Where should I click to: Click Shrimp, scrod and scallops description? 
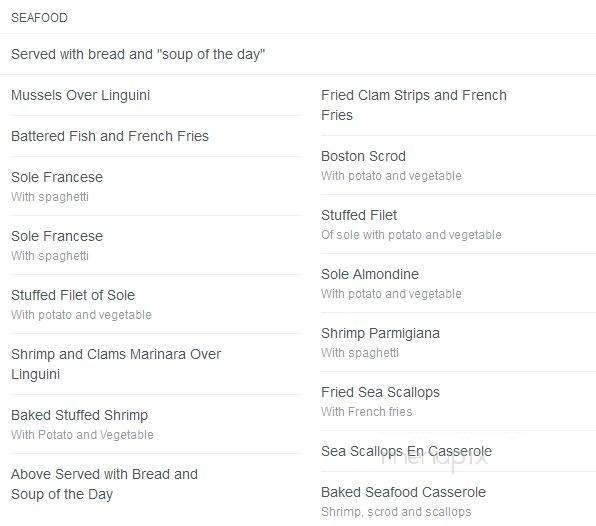tap(396, 512)
